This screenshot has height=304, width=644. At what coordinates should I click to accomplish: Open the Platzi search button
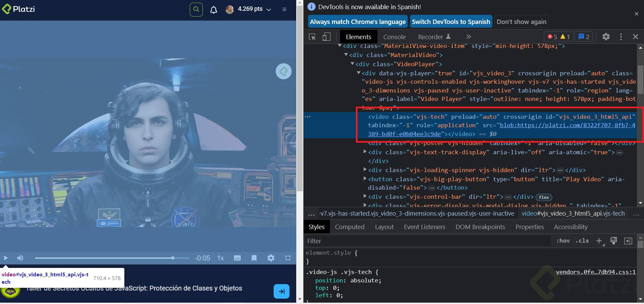[196, 9]
